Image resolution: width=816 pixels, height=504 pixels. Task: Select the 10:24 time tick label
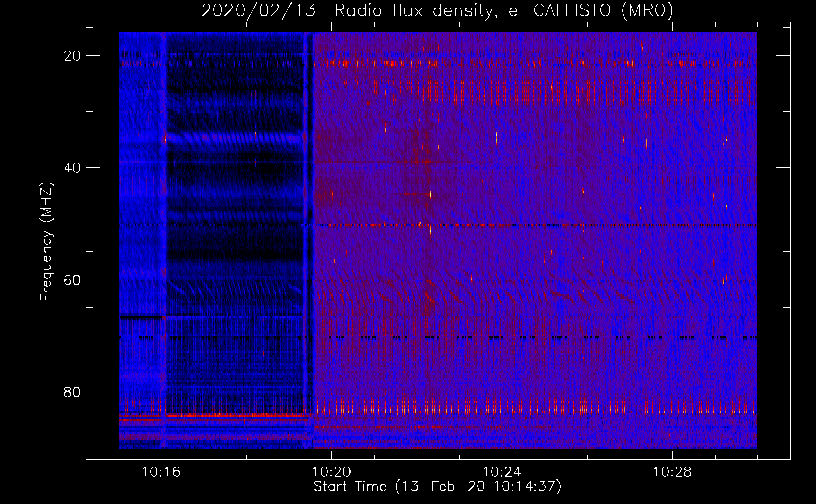point(502,472)
